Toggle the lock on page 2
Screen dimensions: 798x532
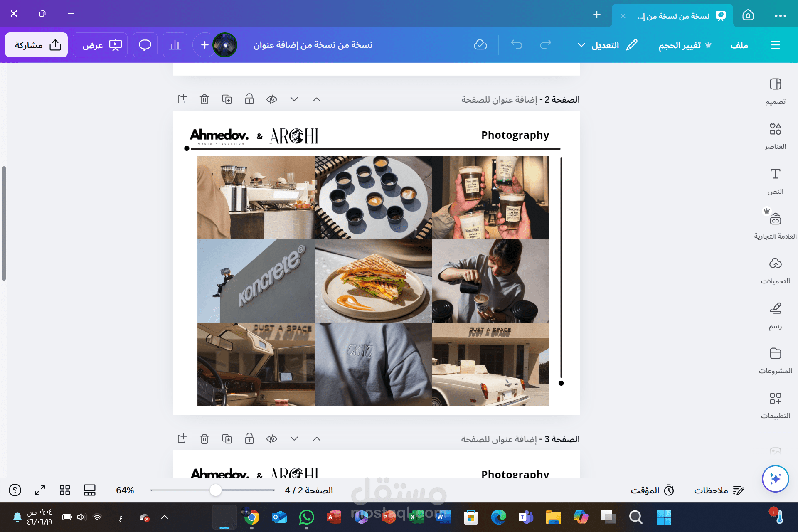[249, 99]
